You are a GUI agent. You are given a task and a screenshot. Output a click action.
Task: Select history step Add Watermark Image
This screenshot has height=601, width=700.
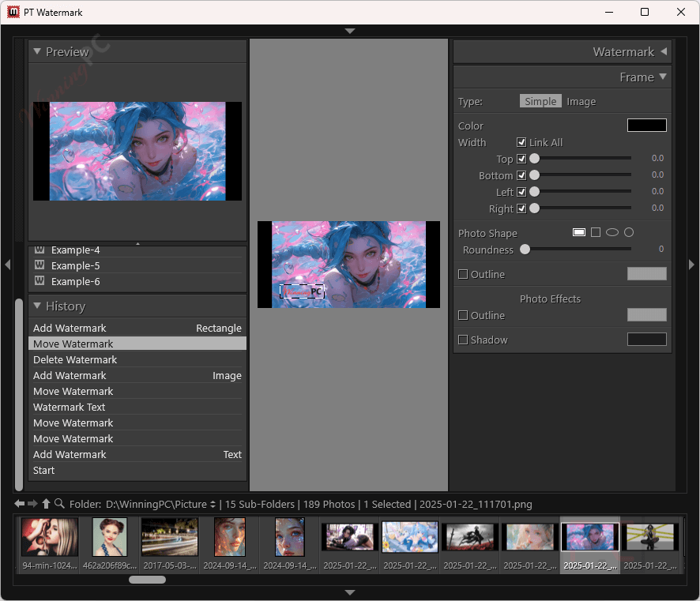[137, 375]
